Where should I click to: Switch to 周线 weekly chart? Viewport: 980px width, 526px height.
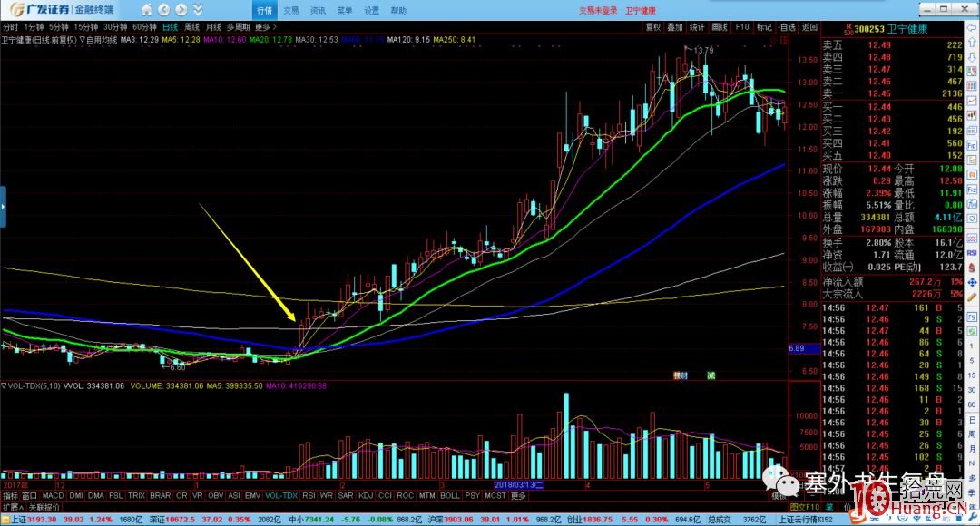click(x=191, y=27)
